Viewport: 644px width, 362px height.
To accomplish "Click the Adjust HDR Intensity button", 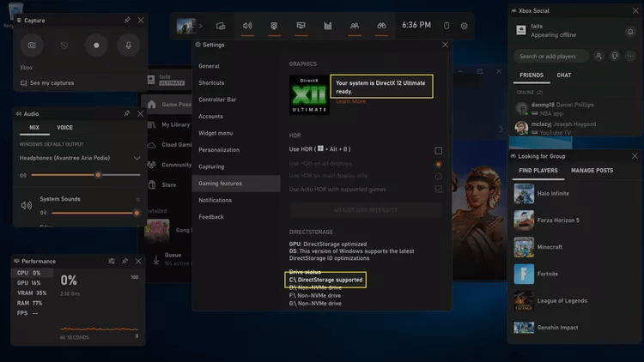I will (x=366, y=210).
